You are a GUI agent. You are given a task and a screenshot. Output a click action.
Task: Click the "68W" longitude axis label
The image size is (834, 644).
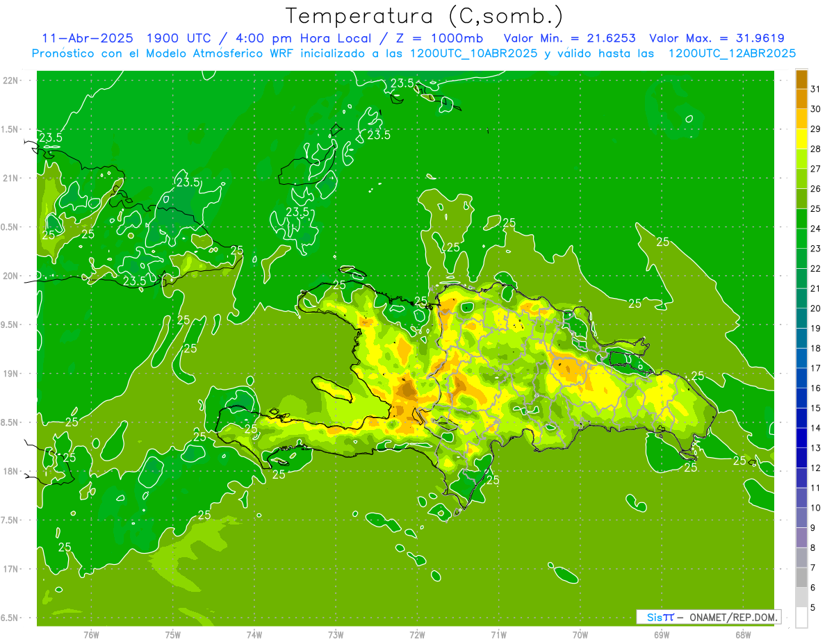pyautogui.click(x=743, y=635)
